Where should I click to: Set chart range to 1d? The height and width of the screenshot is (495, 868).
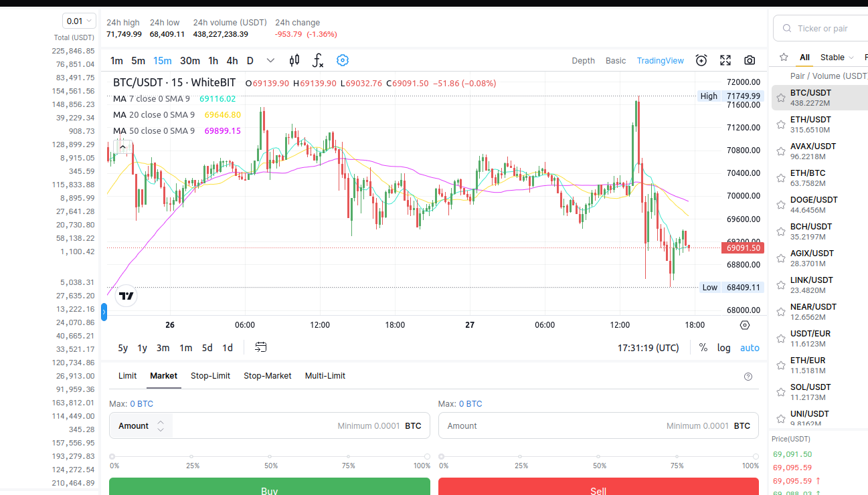pyautogui.click(x=228, y=348)
